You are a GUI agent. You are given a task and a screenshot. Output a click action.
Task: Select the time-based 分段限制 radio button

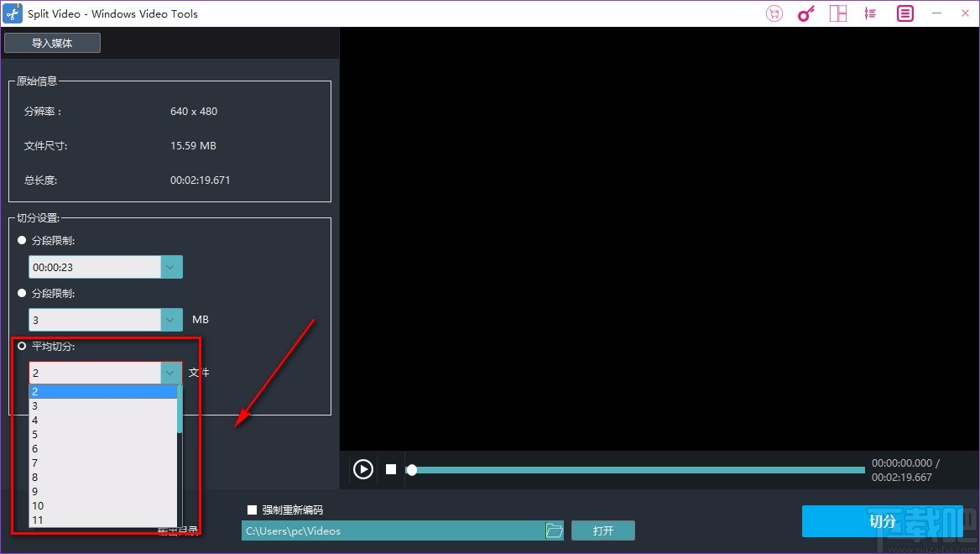coord(20,240)
